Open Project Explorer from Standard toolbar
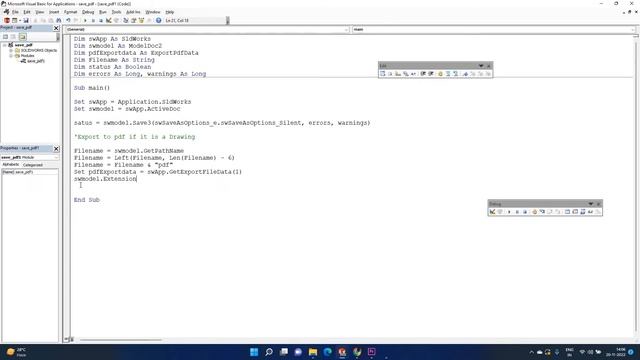The width and height of the screenshot is (640, 360). [x=125, y=20]
